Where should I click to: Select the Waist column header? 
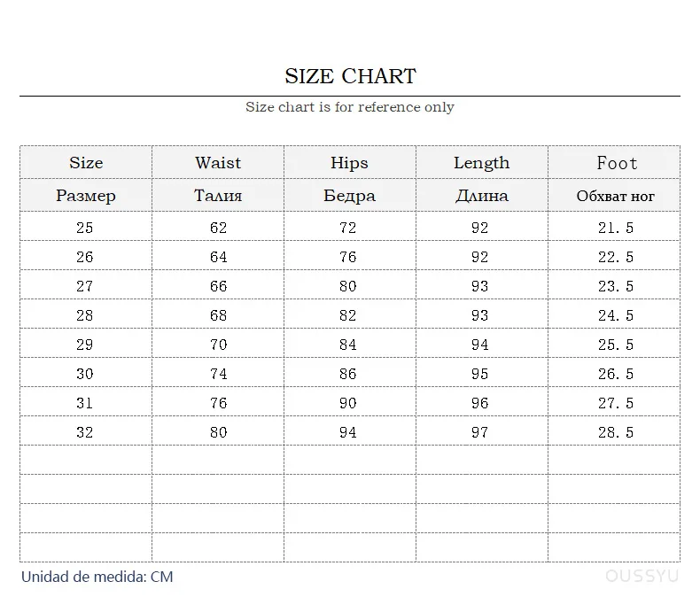click(x=218, y=163)
